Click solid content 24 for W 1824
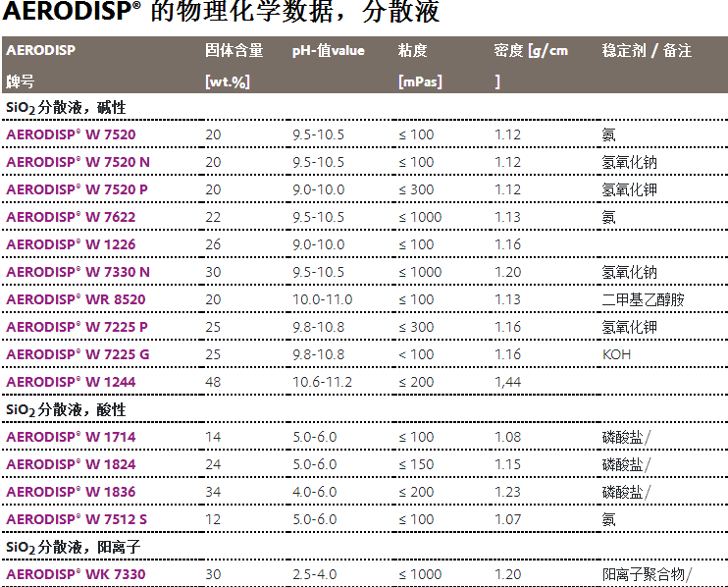This screenshot has width=728, height=587. pos(213,464)
